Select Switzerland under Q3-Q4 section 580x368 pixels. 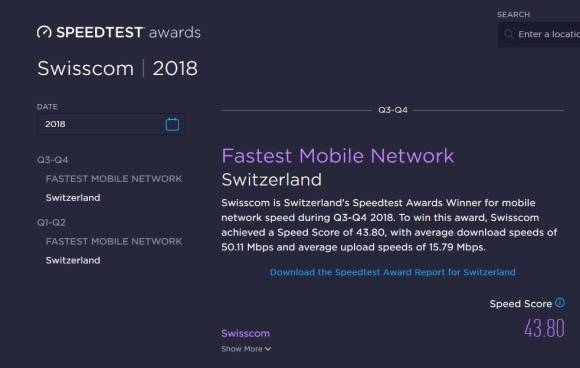point(73,198)
